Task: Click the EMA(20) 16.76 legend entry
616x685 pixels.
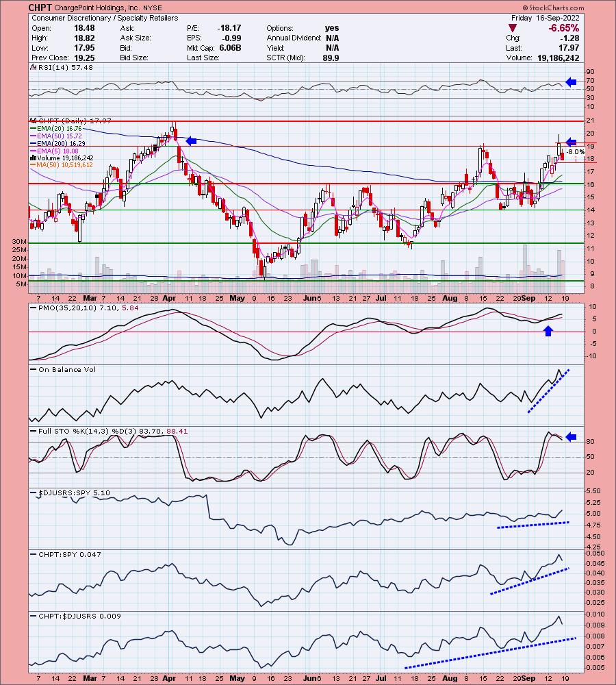Action: pyautogui.click(x=60, y=129)
